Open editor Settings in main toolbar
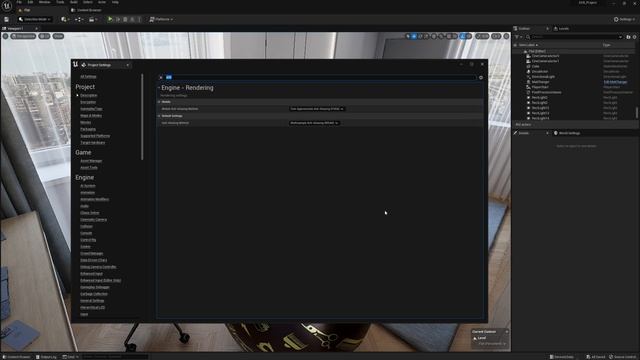640x360 pixels. [624, 19]
